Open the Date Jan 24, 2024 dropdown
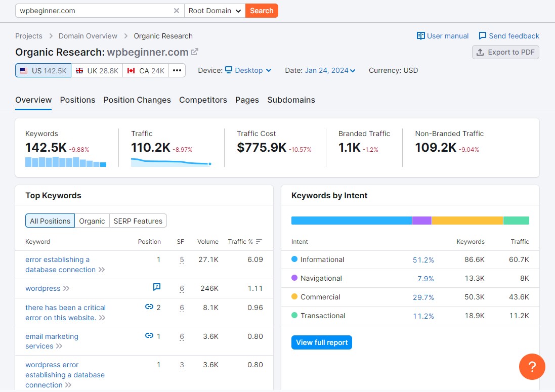 click(x=330, y=70)
